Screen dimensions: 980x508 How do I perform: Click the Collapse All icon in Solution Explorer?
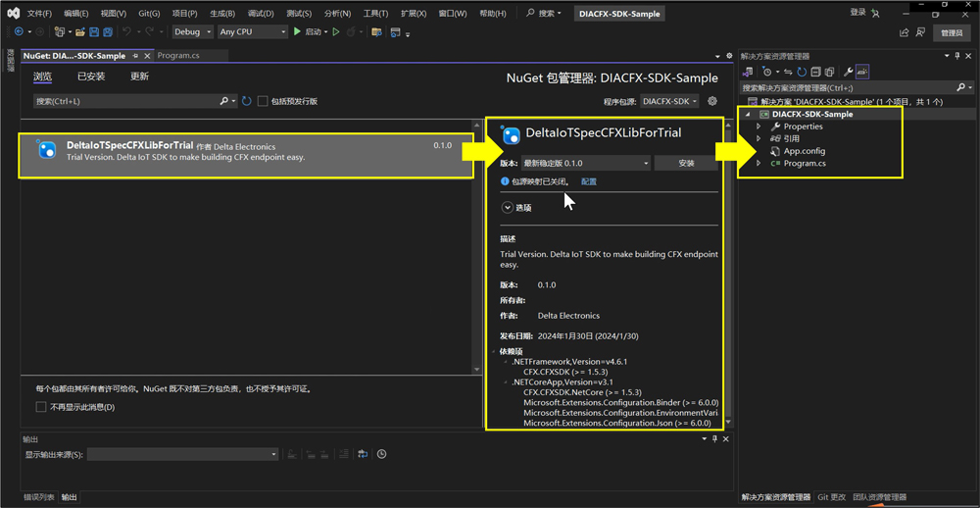coord(815,72)
